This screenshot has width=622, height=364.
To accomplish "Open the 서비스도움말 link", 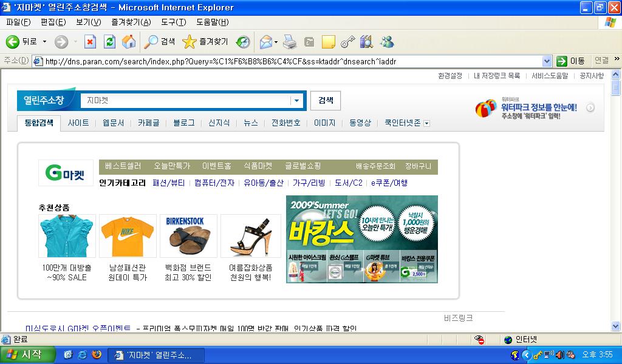I will point(549,76).
